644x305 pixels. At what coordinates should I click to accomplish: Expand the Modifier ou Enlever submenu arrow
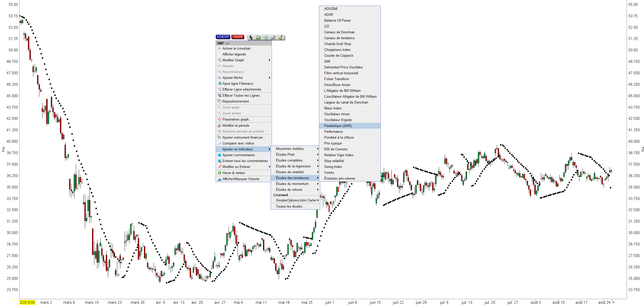[x=269, y=167]
